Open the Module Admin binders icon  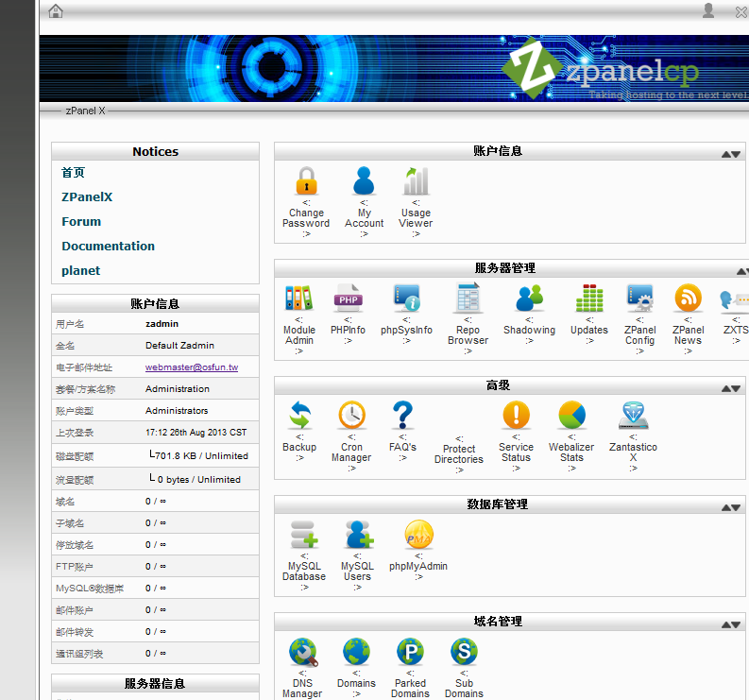299,298
